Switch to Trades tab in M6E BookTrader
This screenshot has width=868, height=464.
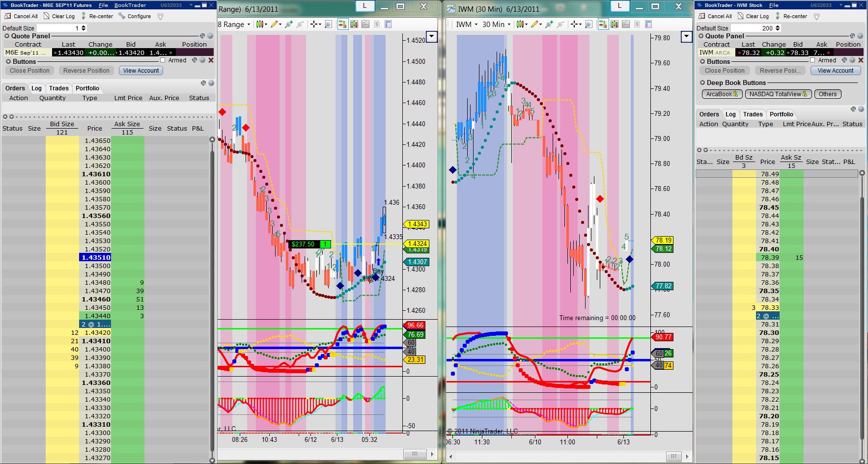tap(59, 88)
